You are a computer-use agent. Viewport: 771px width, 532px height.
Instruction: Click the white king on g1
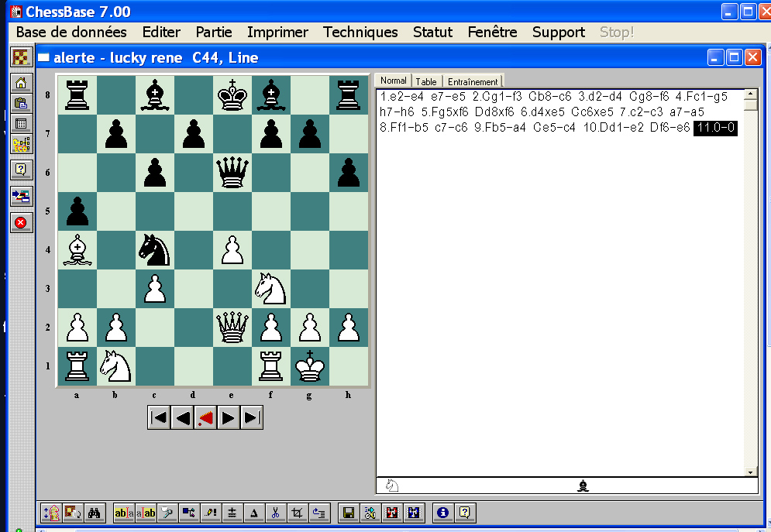click(x=310, y=366)
